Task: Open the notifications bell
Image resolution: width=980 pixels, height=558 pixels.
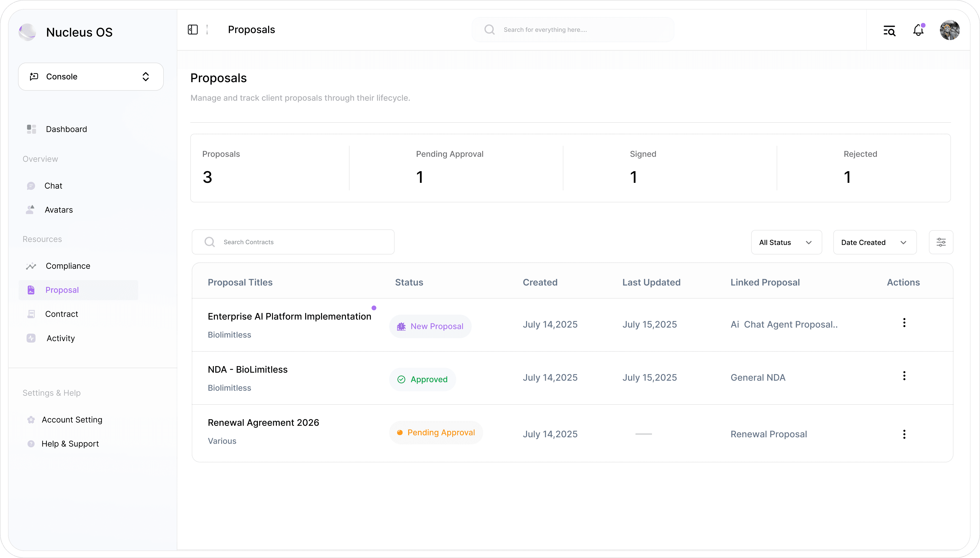Action: (918, 30)
